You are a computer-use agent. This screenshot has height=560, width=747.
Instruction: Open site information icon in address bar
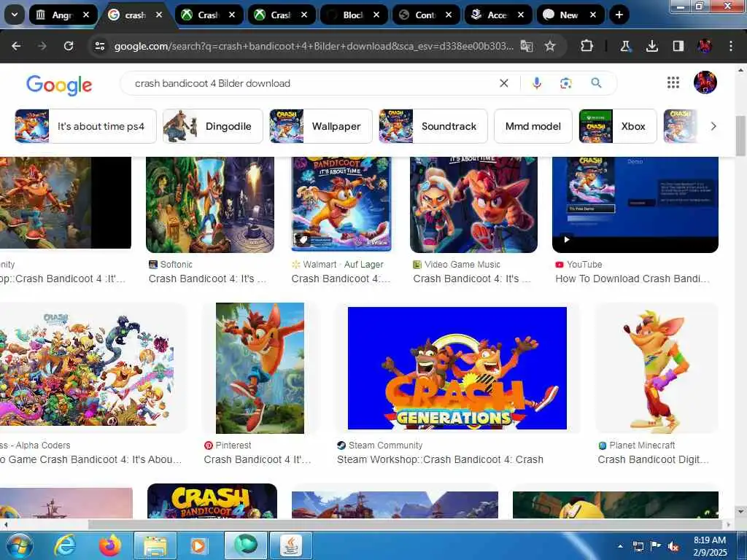(x=99, y=46)
